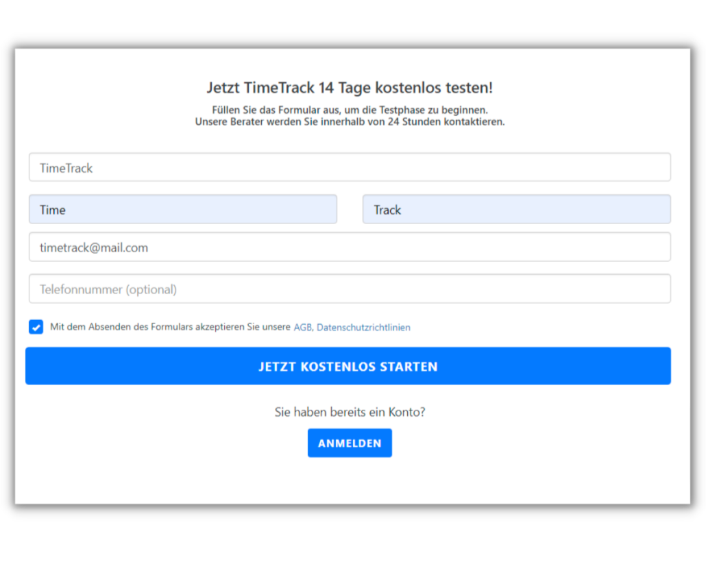
Task: Submit the free trial signup form
Action: pyautogui.click(x=348, y=367)
